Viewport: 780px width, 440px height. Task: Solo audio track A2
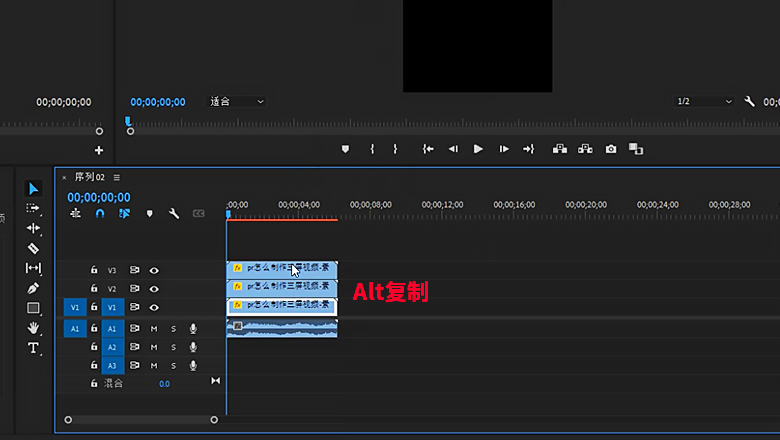[173, 347]
